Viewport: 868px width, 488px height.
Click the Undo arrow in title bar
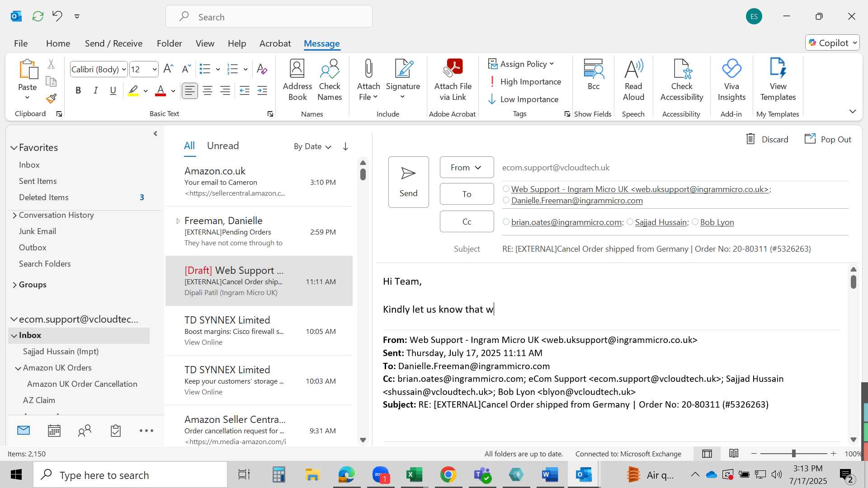[57, 16]
